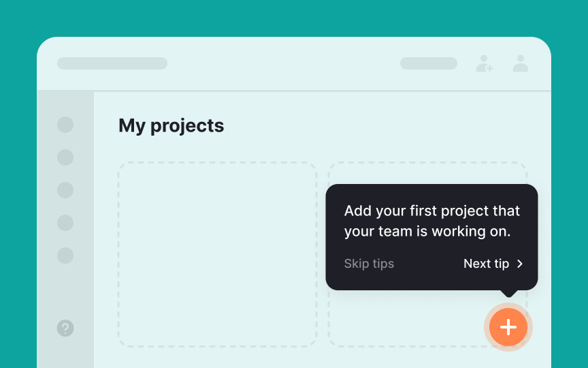
Task: Click the My projects heading
Action: pos(171,125)
